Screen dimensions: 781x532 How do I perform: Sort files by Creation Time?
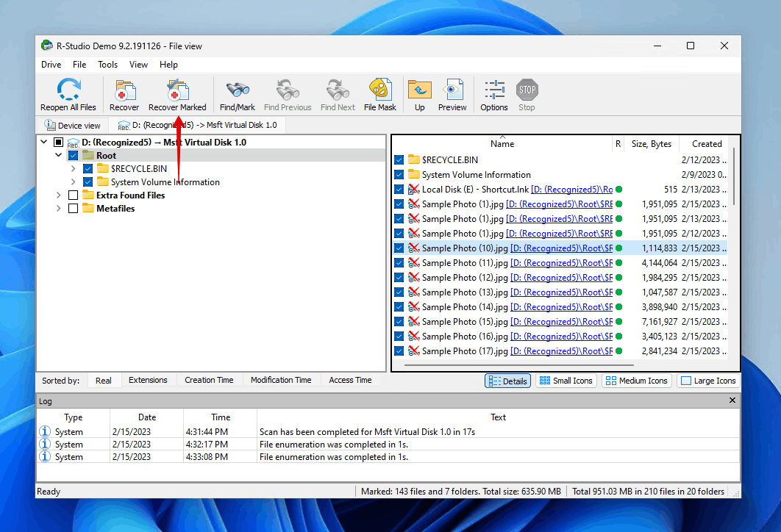tap(209, 380)
